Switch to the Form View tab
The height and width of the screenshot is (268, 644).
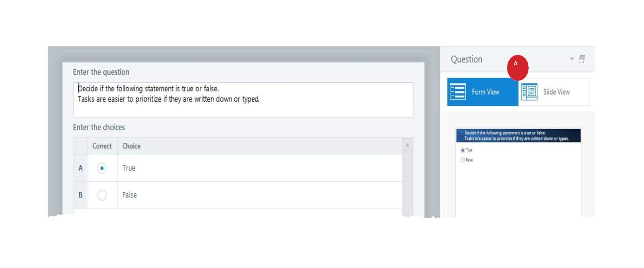[483, 92]
